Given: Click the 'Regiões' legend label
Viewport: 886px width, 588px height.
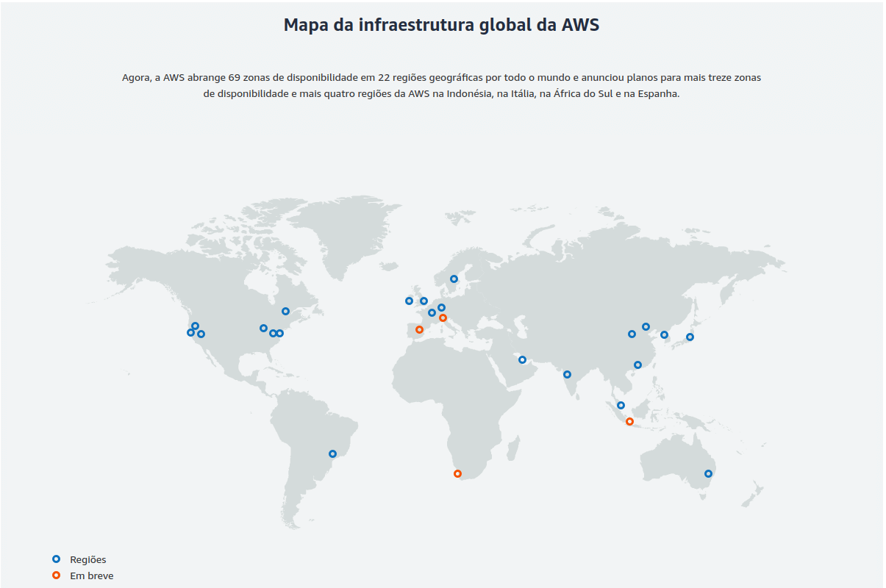Looking at the screenshot, I should (88, 560).
